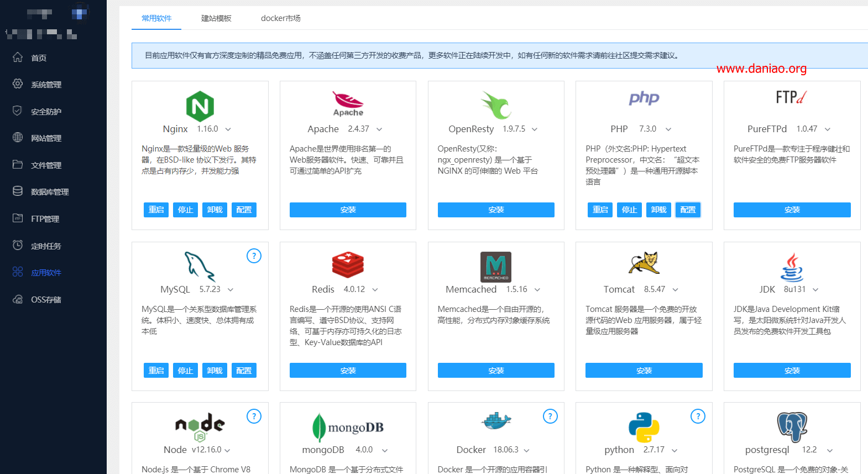
Task: Expand the Node v12.16.0 version dropdown
Action: tap(227, 450)
